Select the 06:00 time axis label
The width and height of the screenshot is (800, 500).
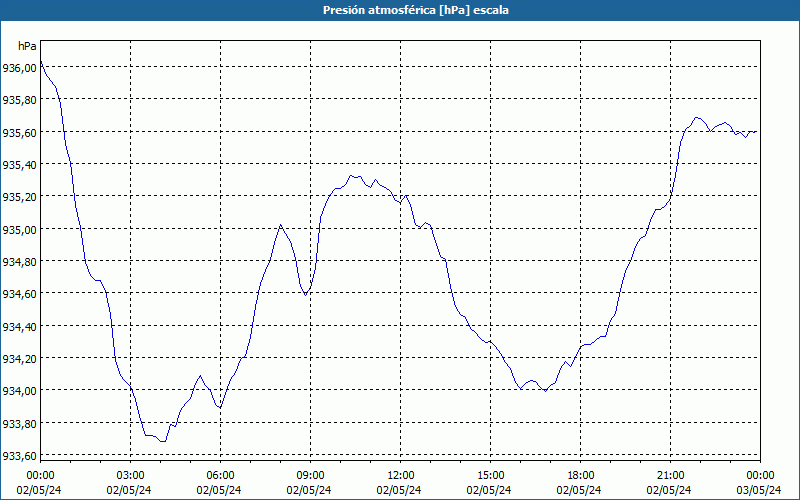pyautogui.click(x=220, y=475)
